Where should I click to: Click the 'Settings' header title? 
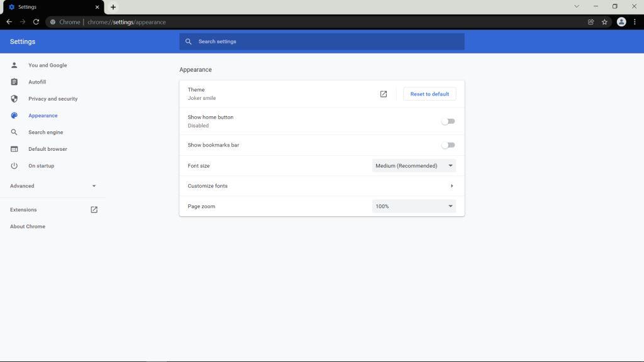[23, 41]
